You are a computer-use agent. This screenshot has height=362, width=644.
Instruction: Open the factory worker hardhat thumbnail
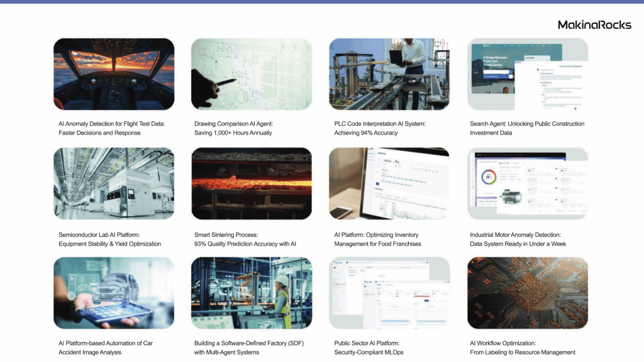tap(252, 293)
